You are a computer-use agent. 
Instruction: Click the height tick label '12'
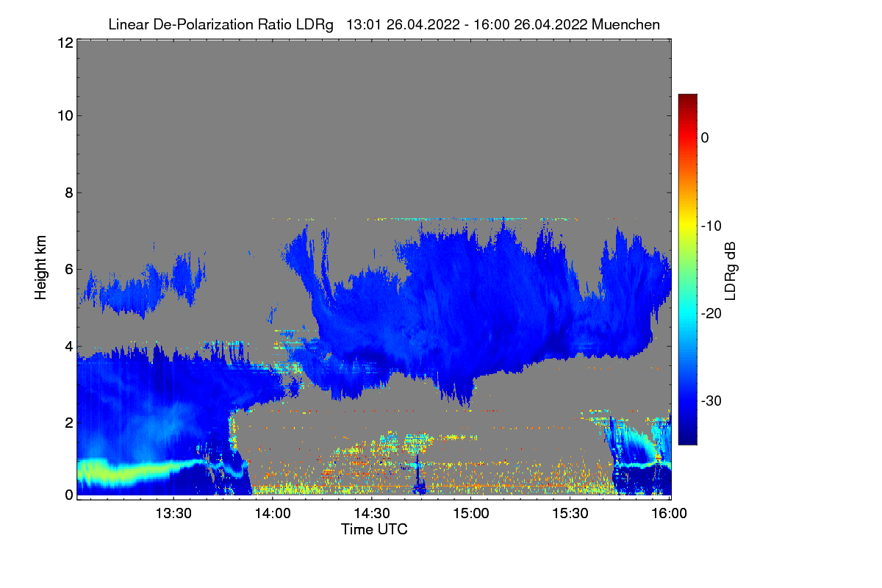[64, 43]
